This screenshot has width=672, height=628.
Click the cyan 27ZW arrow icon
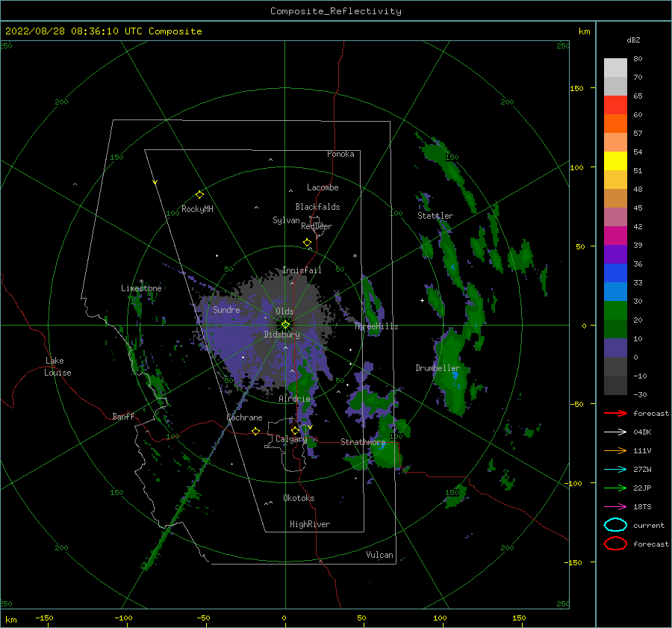tap(615, 470)
